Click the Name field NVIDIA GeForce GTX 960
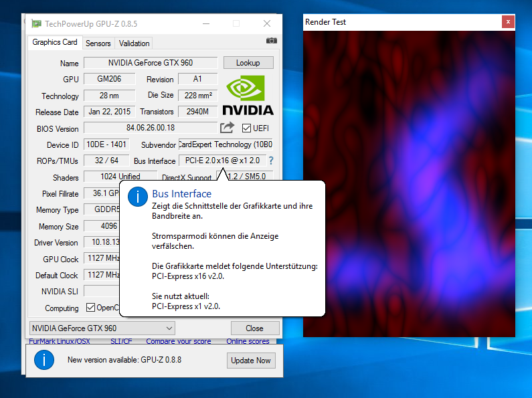532x398 pixels. (x=151, y=63)
